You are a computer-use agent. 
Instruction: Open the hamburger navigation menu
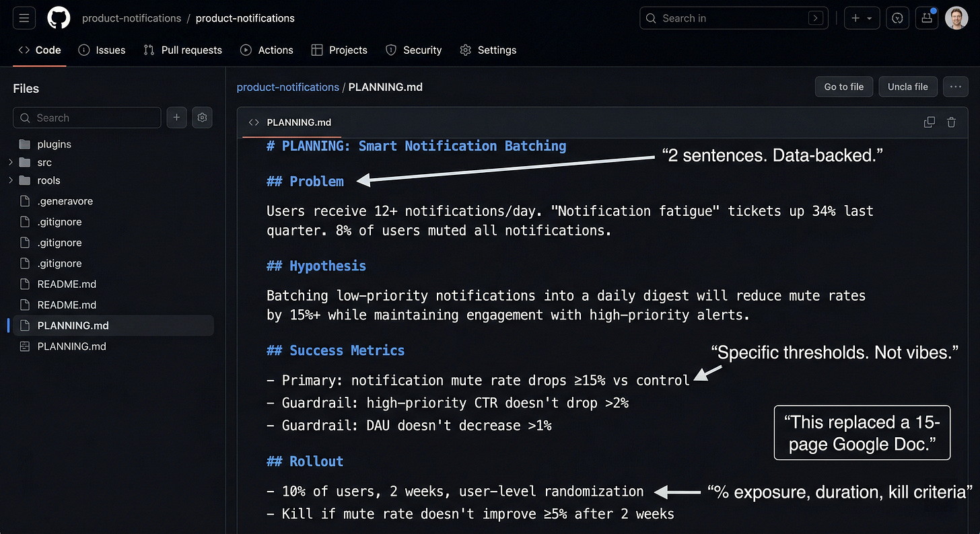(x=24, y=18)
